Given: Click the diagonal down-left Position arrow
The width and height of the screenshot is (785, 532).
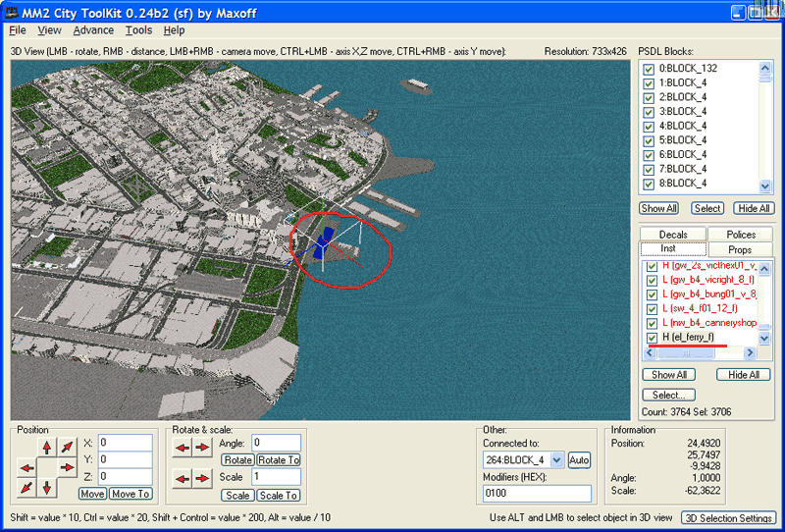Looking at the screenshot, I should click(26, 488).
